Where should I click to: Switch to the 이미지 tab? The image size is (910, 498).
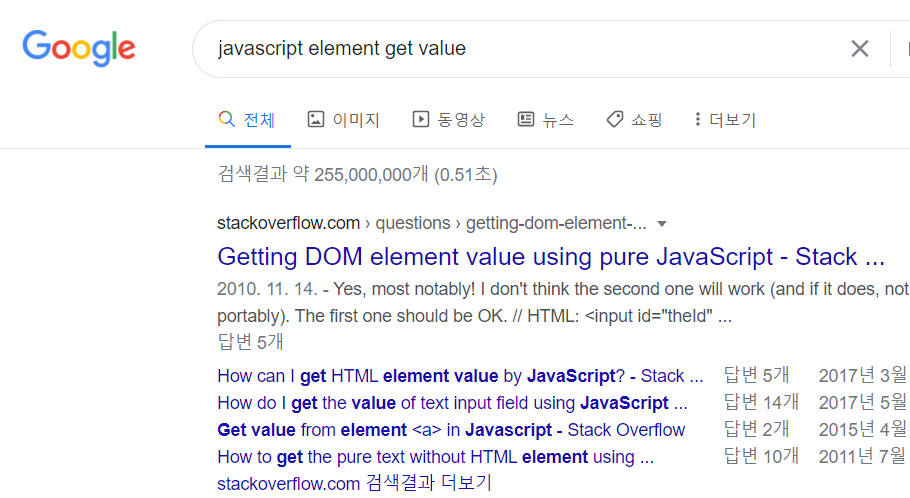pyautogui.click(x=344, y=120)
